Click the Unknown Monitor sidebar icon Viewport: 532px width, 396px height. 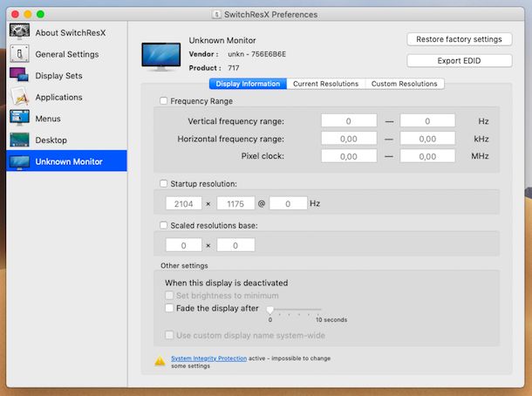pos(20,161)
